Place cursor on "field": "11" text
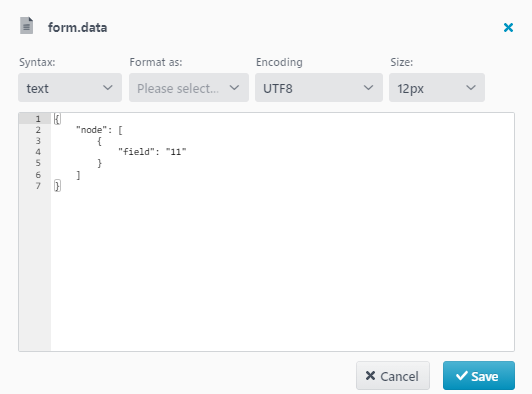Screen dimensions: 532x394 tap(152, 152)
